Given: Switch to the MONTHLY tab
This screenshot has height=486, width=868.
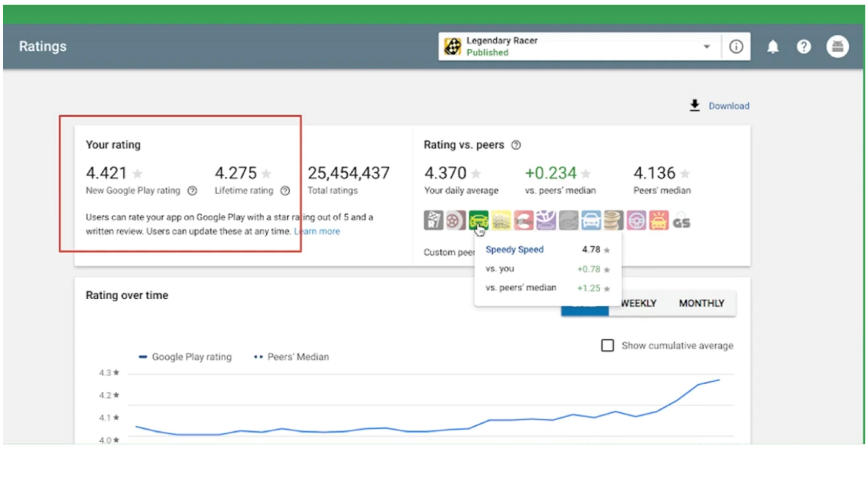Looking at the screenshot, I should click(701, 303).
